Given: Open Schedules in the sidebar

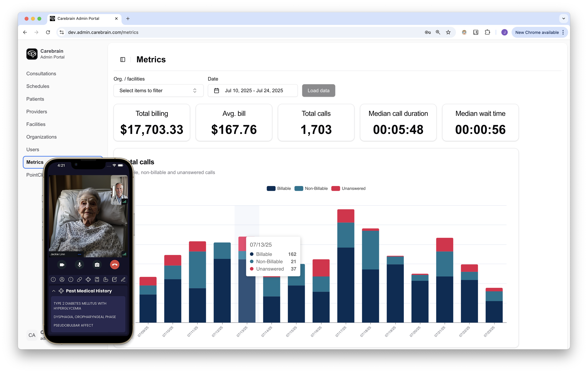Looking at the screenshot, I should pyautogui.click(x=38, y=86).
